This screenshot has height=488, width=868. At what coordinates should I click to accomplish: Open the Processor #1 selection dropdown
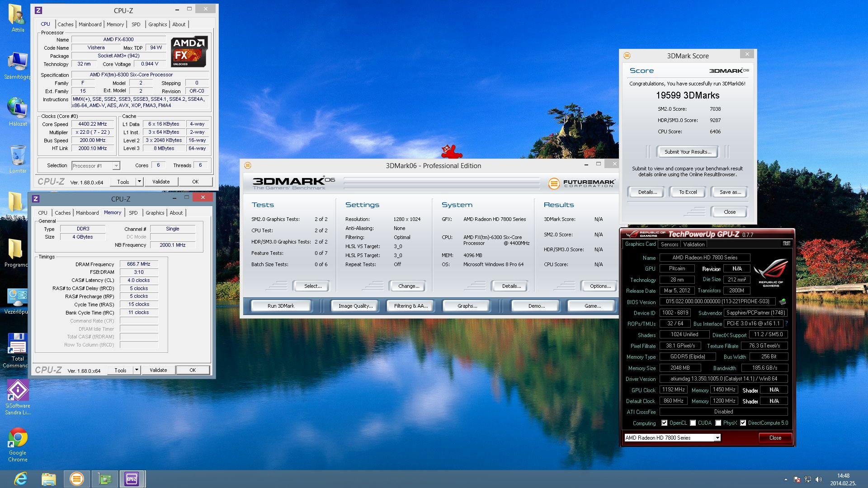coord(95,166)
